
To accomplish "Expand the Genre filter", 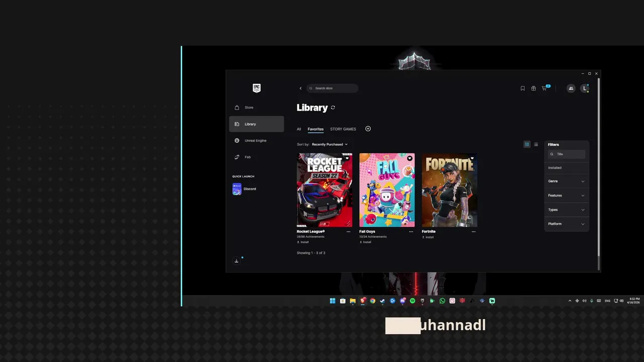I will (567, 181).
